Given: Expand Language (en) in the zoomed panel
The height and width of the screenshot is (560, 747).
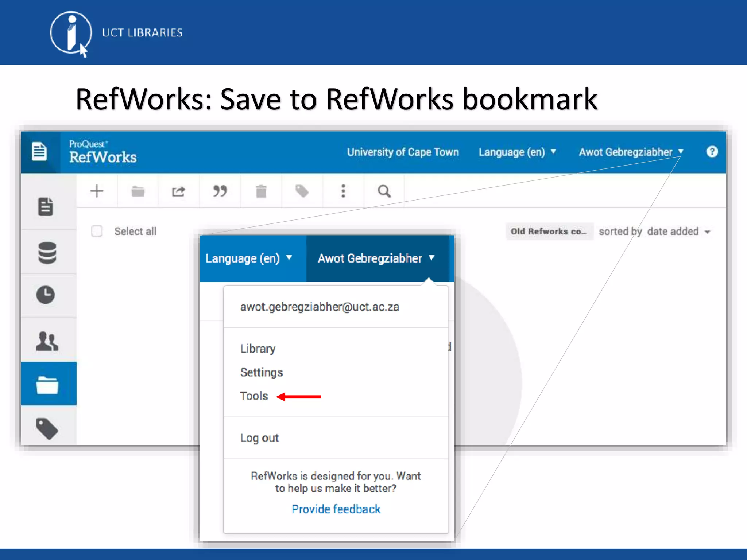Looking at the screenshot, I should [249, 258].
